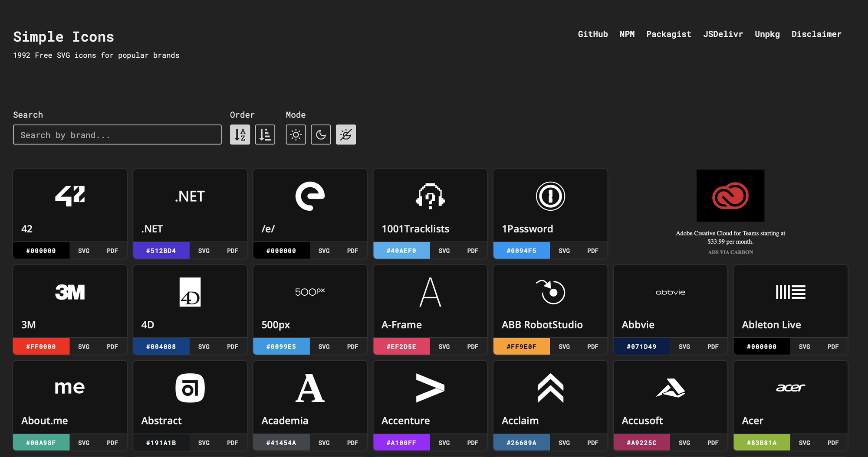This screenshot has height=457, width=868.
Task: Download SVG for the 42 icon
Action: tap(84, 251)
